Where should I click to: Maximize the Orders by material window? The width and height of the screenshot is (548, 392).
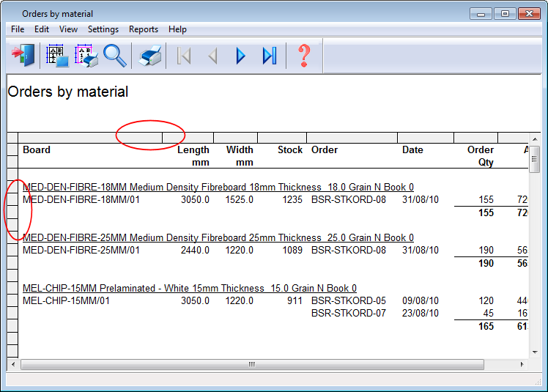coord(505,14)
